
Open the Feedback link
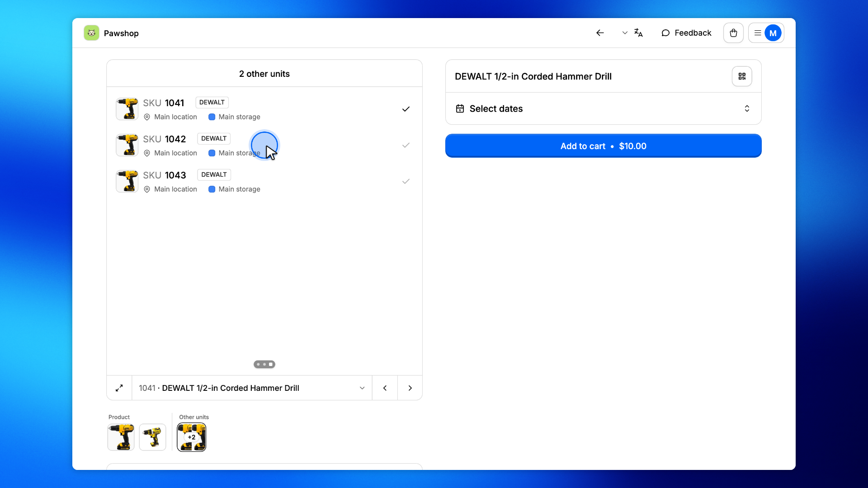[x=686, y=33]
